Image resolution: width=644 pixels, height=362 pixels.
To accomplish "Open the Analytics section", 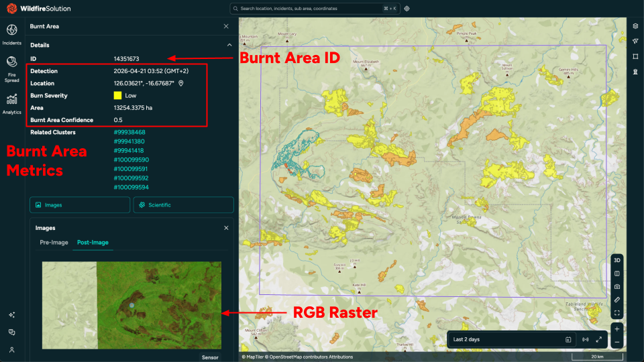I will 11,105.
